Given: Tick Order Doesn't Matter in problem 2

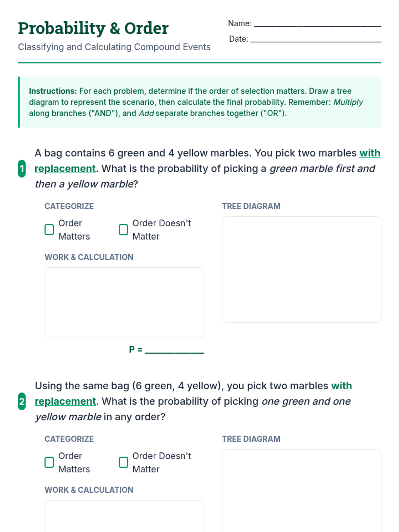Looking at the screenshot, I should click(x=123, y=462).
